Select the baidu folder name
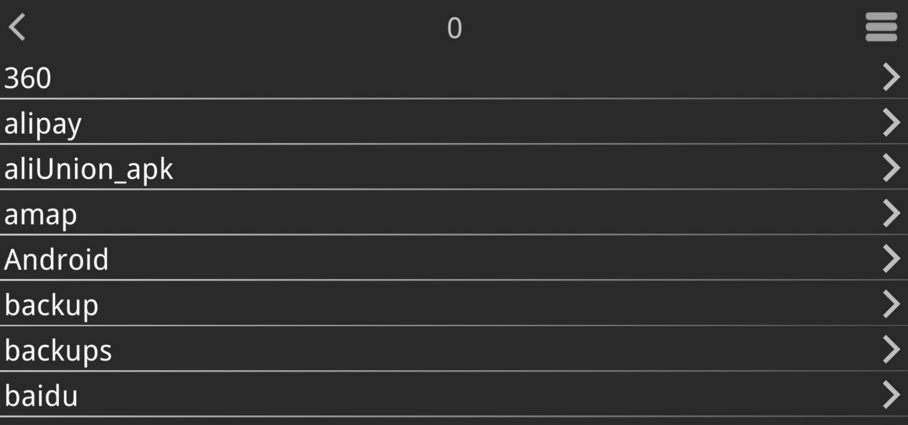The width and height of the screenshot is (908, 425). [41, 396]
